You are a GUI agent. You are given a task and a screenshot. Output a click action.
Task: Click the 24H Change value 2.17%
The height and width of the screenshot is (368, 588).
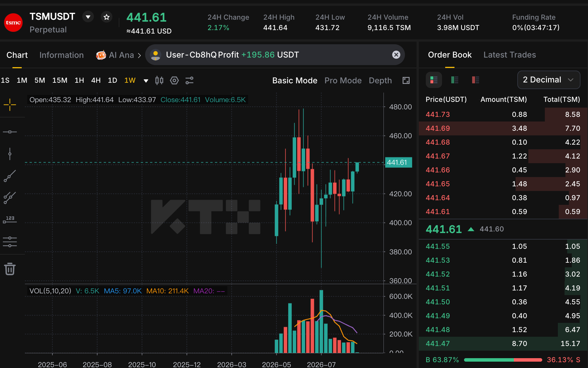[218, 28]
